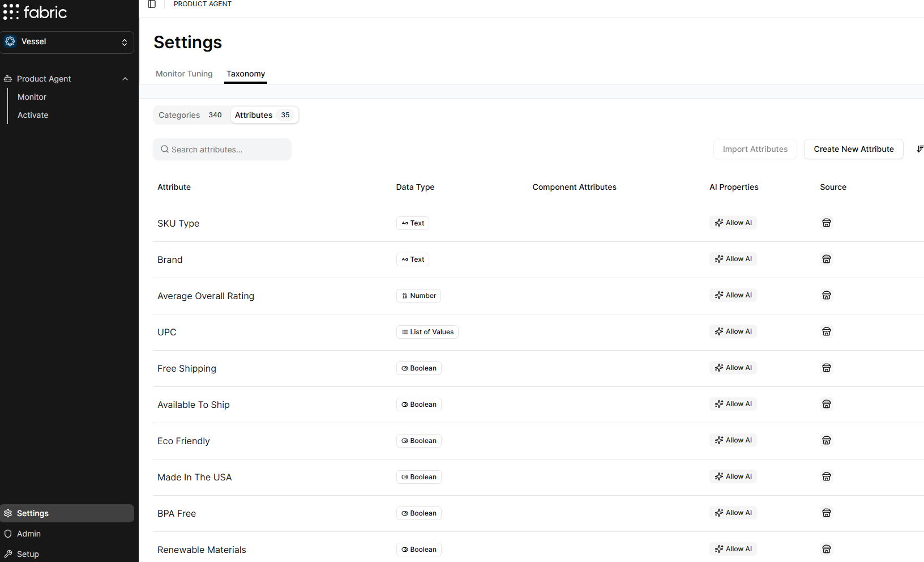Focus the Search attributes field

pos(222,150)
